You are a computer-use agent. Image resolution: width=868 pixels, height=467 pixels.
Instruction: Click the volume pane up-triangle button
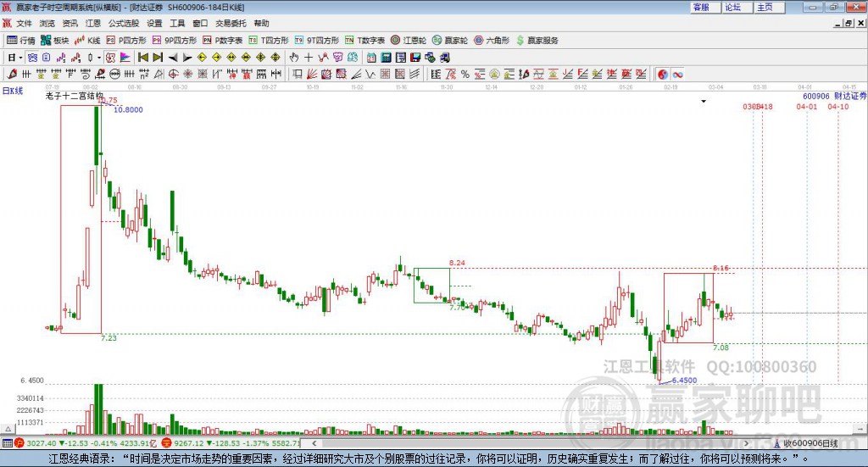(8, 429)
